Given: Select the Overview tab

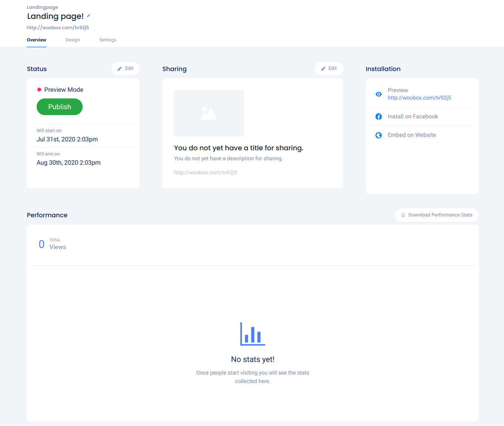Looking at the screenshot, I should pyautogui.click(x=36, y=40).
